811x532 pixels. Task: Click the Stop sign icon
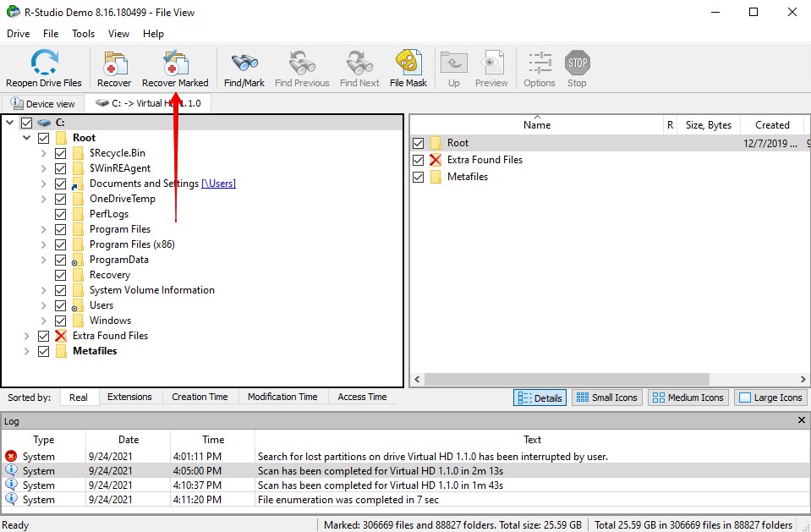(x=578, y=63)
